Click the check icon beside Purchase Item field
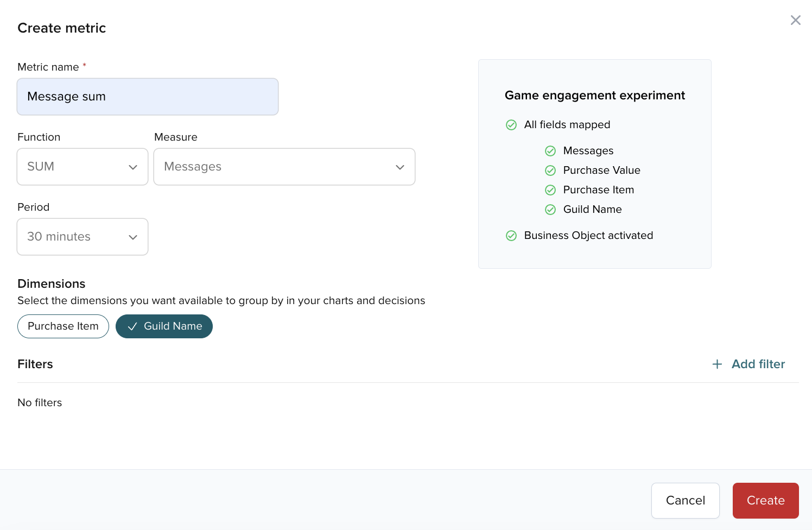The image size is (812, 530). click(x=550, y=190)
